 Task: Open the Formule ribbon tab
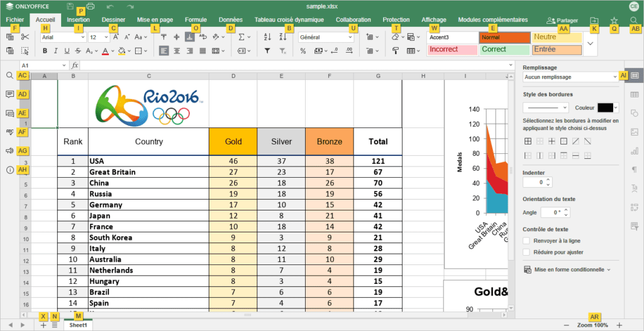pos(196,20)
